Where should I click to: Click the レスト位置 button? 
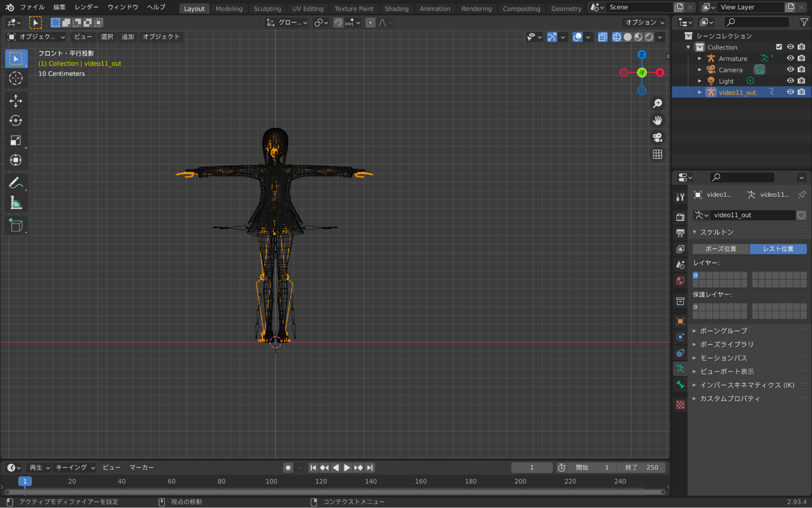click(778, 249)
